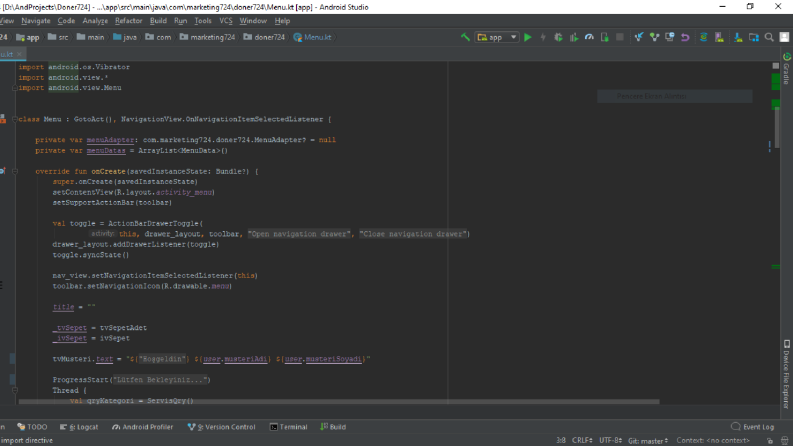Select the marketing724 breadcrumb folder
This screenshot has height=446, width=793.
pyautogui.click(x=207, y=37)
